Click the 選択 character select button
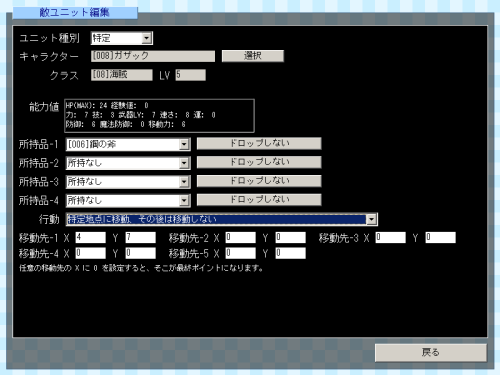This screenshot has width=500, height=375. point(253,56)
